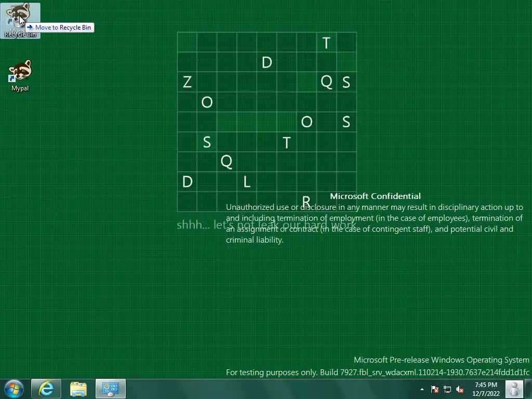Select the Recycle Bin desktop icon

(20, 21)
